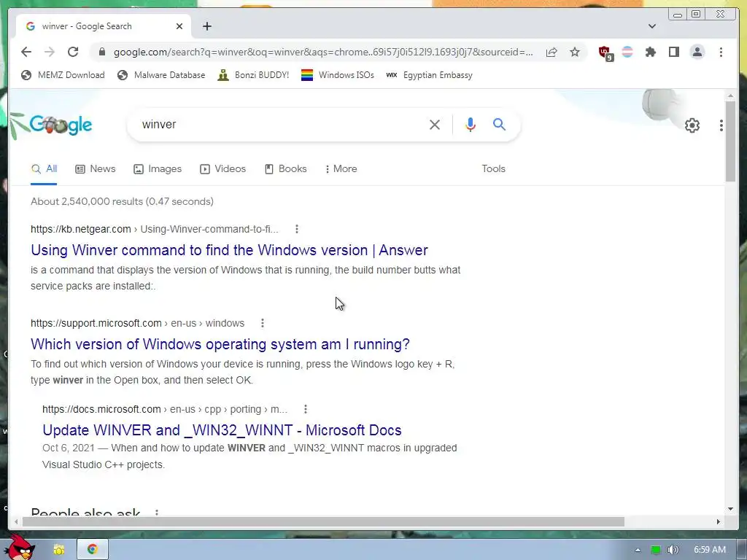Open the file explorer taskbar icon
747x560 pixels.
(x=59, y=550)
